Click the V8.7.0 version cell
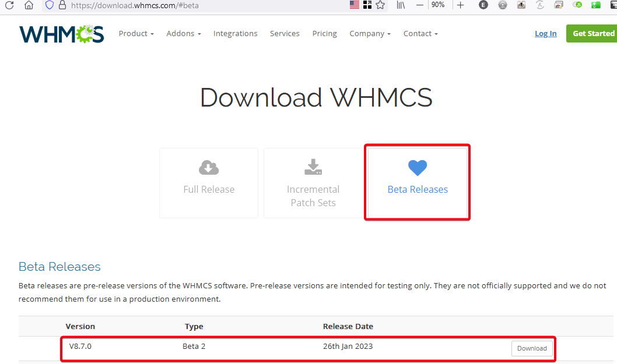Screen dimensions: 617x364 point(80,347)
